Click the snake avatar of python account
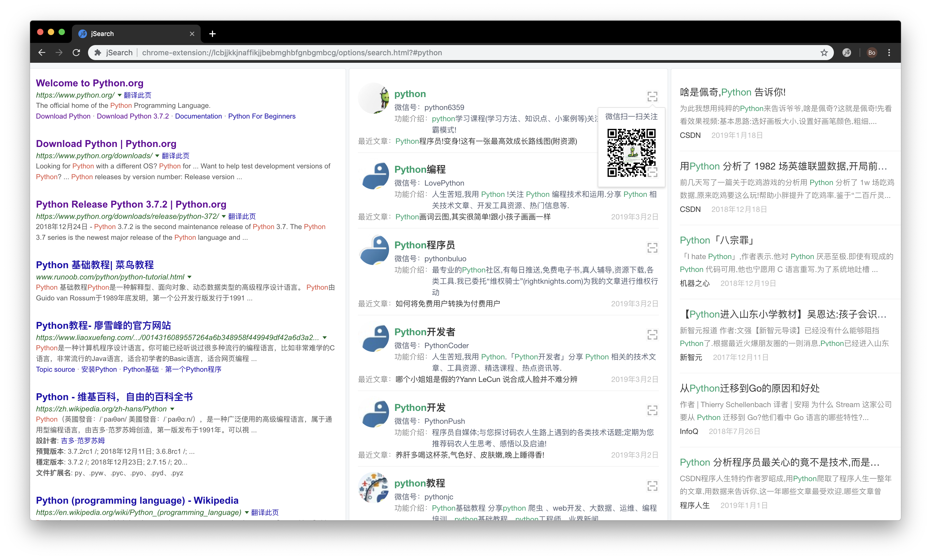Image resolution: width=931 pixels, height=560 pixels. (374, 98)
